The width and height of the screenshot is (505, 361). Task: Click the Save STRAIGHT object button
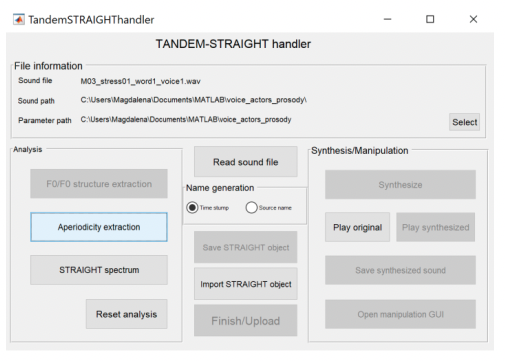pyautogui.click(x=246, y=247)
